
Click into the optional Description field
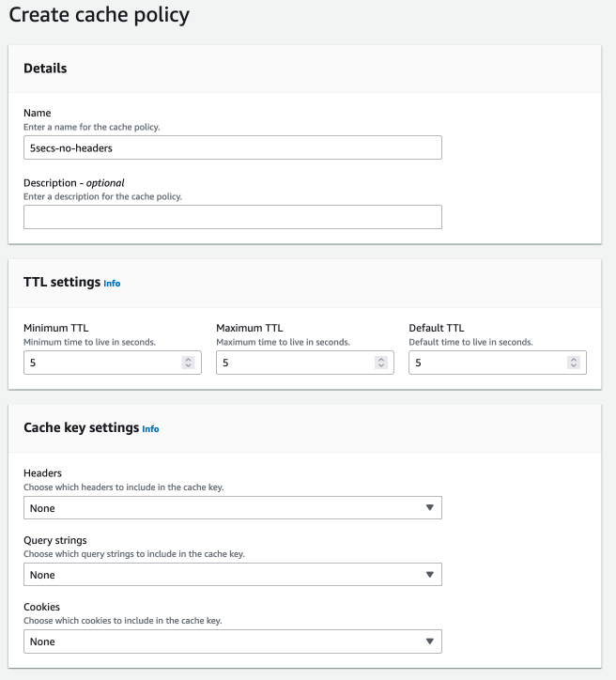click(x=232, y=217)
